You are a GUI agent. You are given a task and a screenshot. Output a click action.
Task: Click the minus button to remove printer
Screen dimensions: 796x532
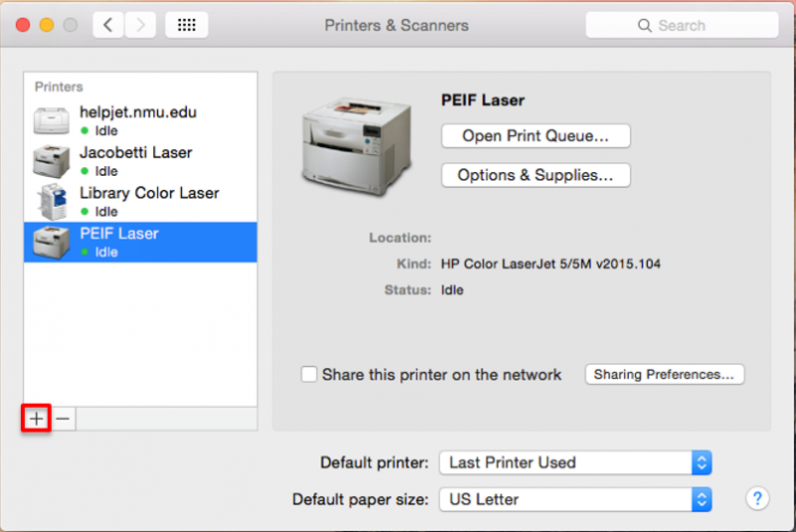(x=63, y=419)
